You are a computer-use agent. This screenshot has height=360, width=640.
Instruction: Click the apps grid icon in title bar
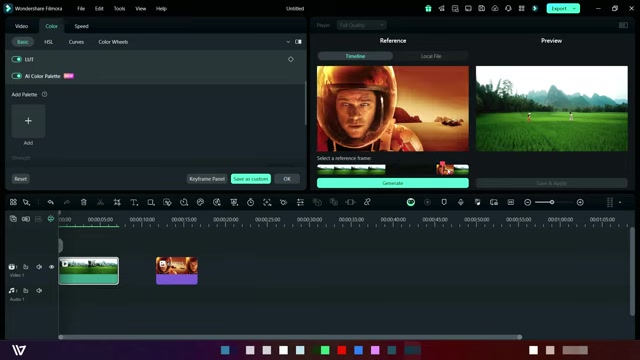click(x=522, y=8)
